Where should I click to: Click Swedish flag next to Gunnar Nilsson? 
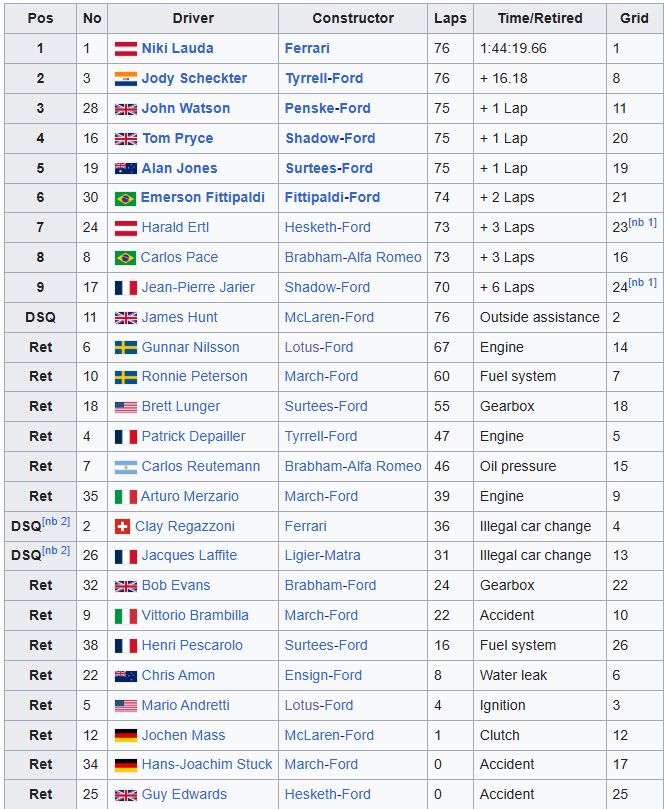pyautogui.click(x=125, y=348)
